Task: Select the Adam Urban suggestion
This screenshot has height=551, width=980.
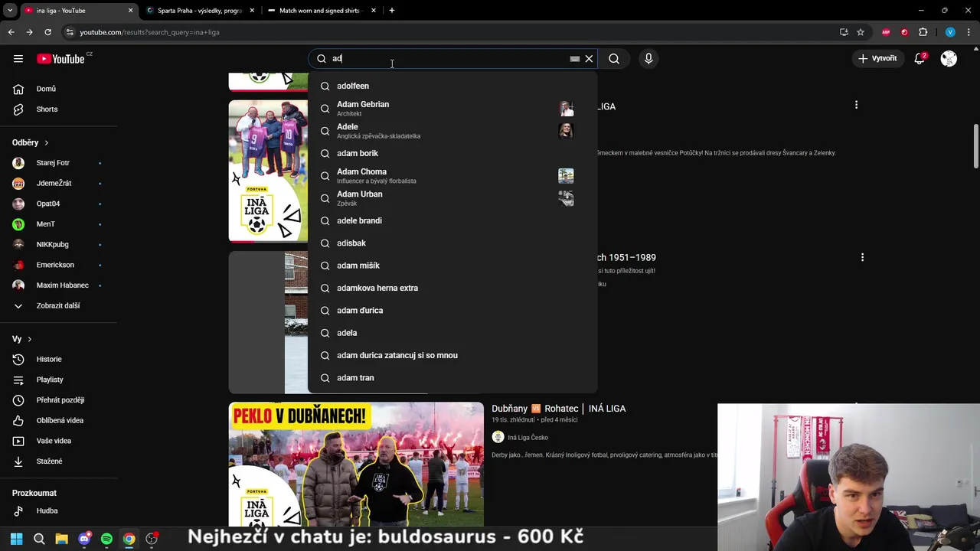Action: (452, 198)
